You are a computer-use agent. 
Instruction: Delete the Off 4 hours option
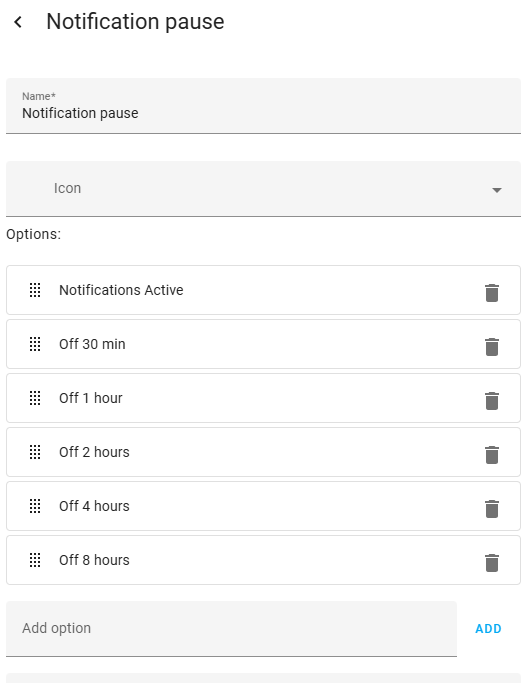pyautogui.click(x=491, y=508)
